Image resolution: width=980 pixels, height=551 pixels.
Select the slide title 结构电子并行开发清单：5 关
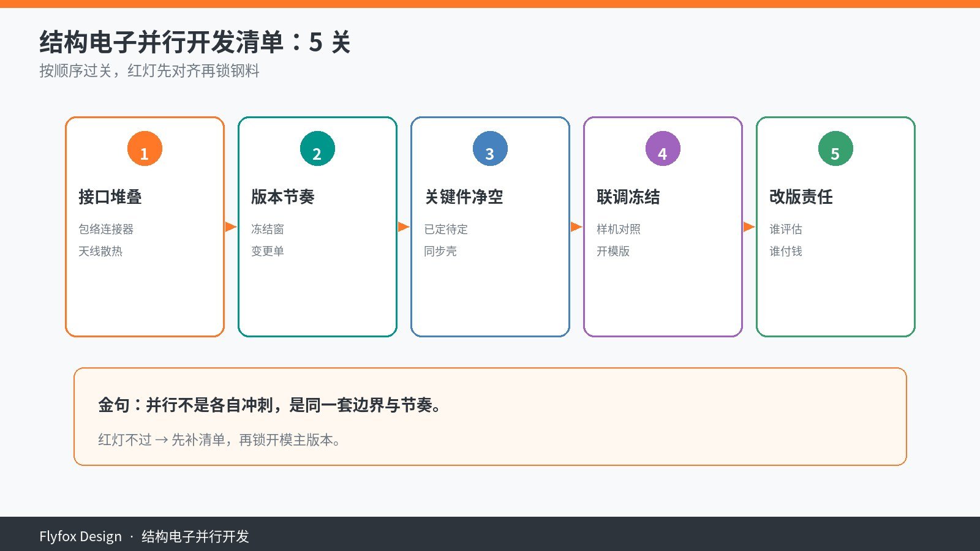click(x=195, y=42)
